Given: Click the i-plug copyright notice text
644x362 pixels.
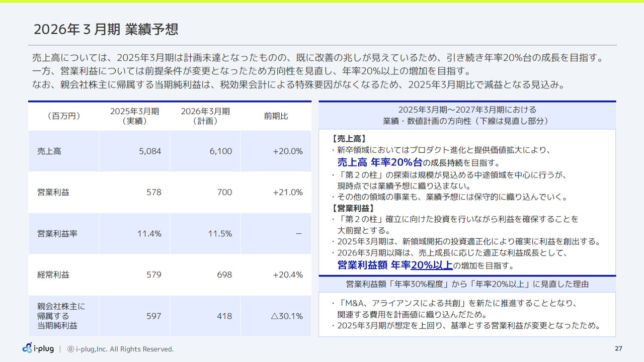Looking at the screenshot, I should point(121,349).
